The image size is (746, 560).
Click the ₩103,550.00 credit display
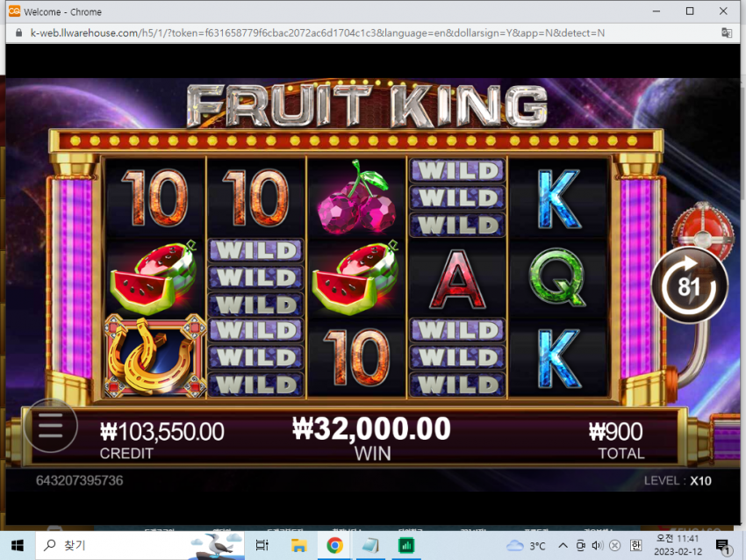(x=161, y=432)
